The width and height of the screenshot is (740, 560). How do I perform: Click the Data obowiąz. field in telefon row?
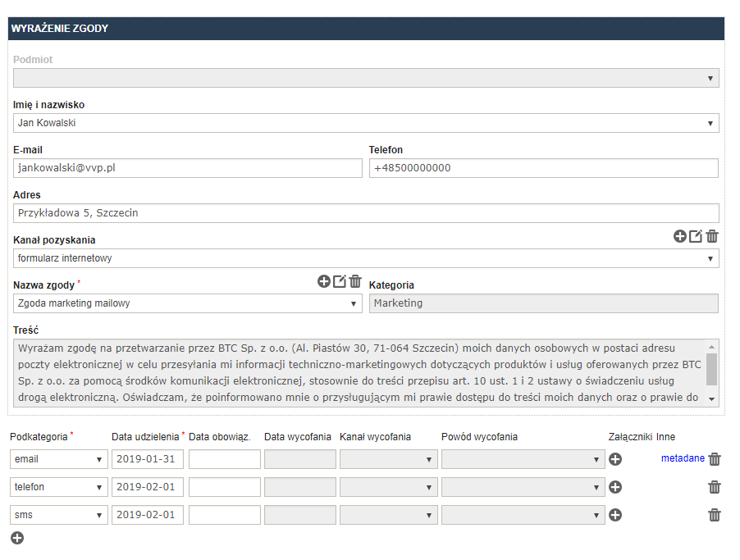coord(224,487)
